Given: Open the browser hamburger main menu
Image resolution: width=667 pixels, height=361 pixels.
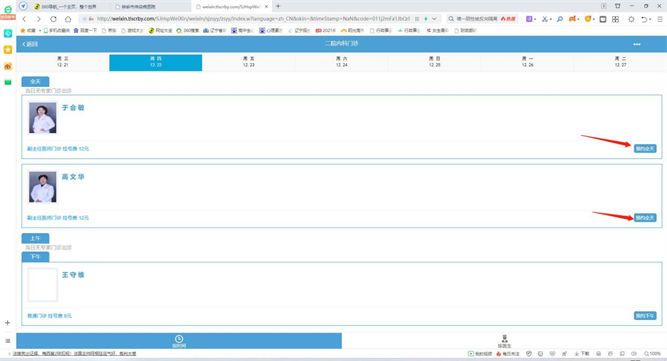Looking at the screenshot, I should coord(660,19).
